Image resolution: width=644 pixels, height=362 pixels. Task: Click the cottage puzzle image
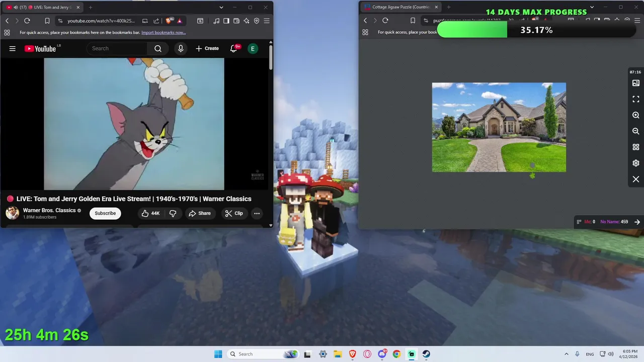coord(499,127)
